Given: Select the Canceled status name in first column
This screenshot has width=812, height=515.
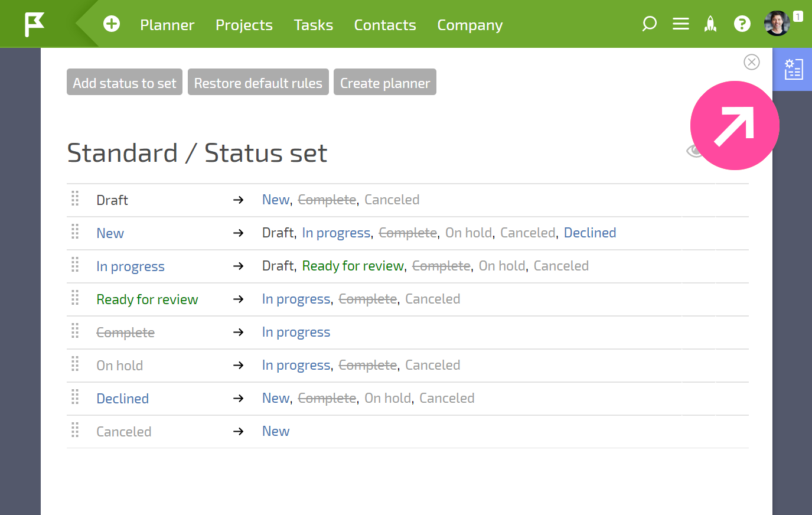Looking at the screenshot, I should coord(124,432).
